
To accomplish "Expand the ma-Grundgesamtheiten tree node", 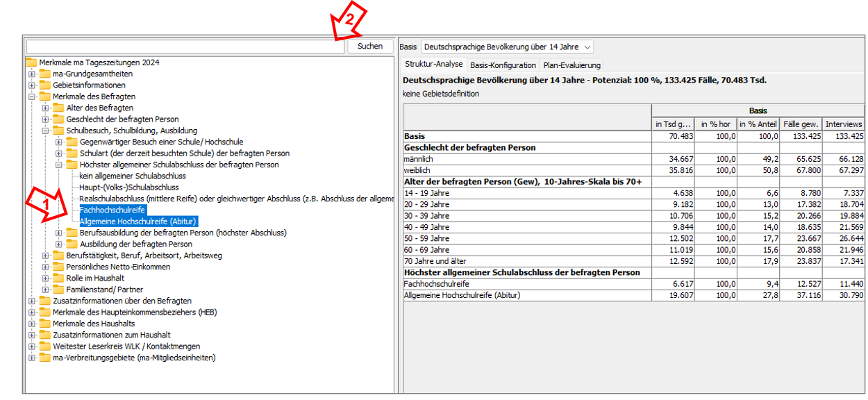I will pyautogui.click(x=32, y=74).
